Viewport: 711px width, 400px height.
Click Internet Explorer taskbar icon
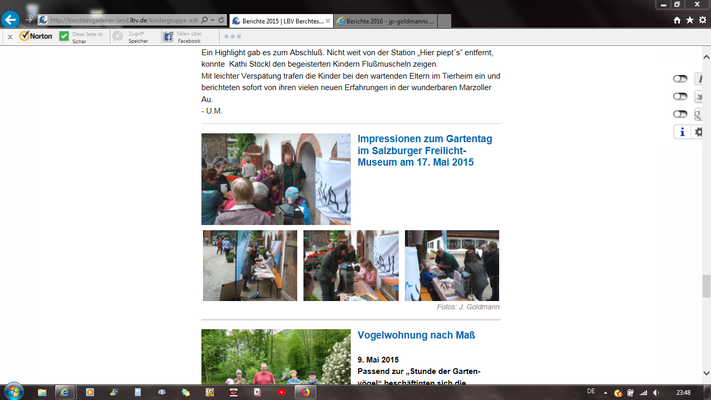coord(64,392)
